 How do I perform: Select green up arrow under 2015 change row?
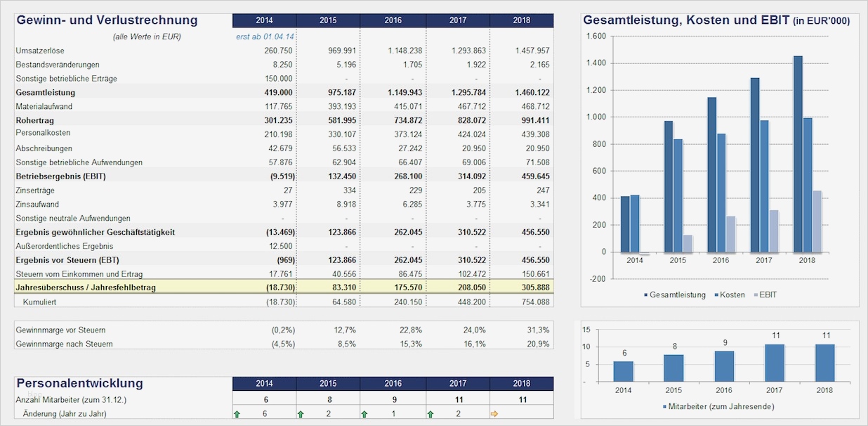(301, 413)
